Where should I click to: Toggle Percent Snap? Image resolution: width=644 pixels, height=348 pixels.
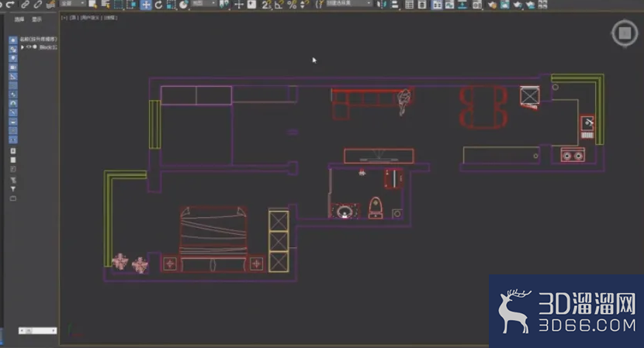tap(292, 5)
